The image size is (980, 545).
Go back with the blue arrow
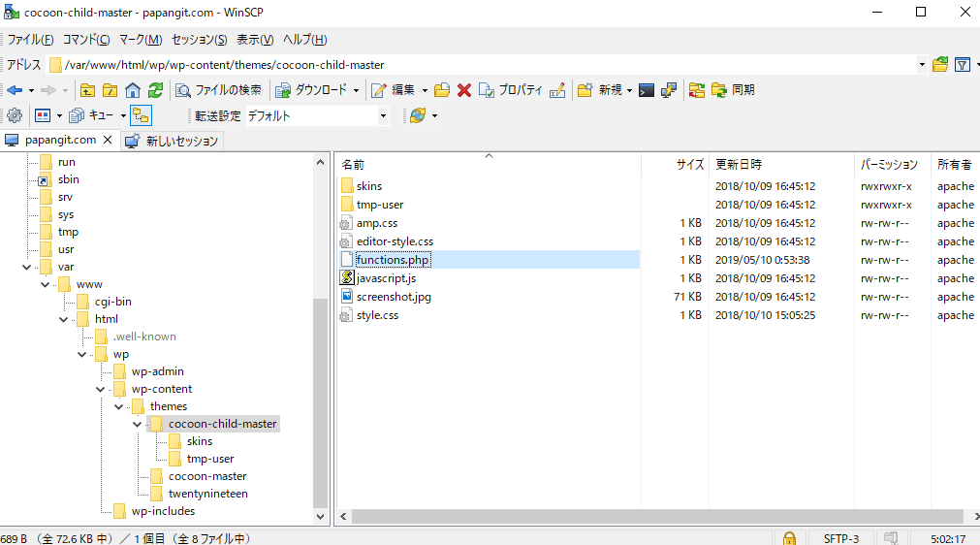pyautogui.click(x=15, y=90)
